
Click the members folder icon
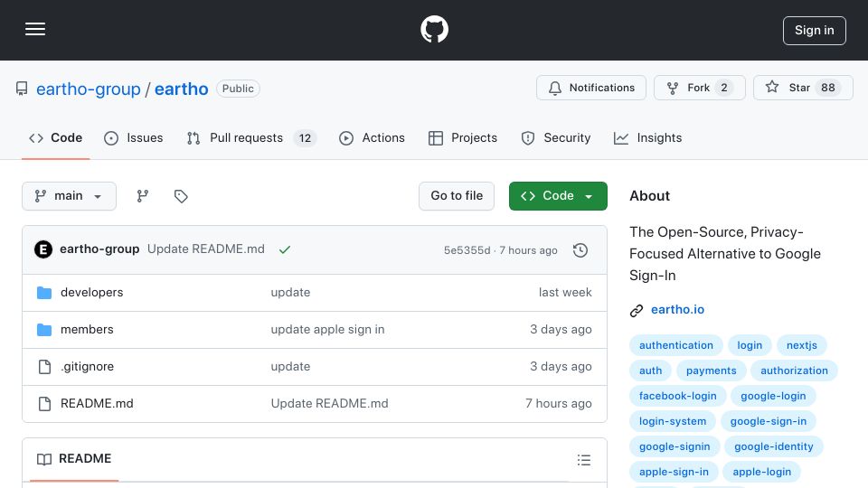pos(44,330)
